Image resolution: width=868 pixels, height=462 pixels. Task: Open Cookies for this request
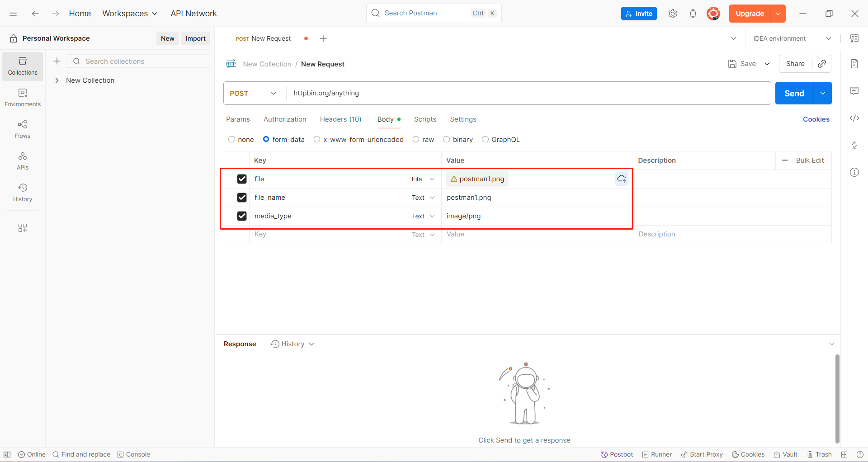pos(816,119)
